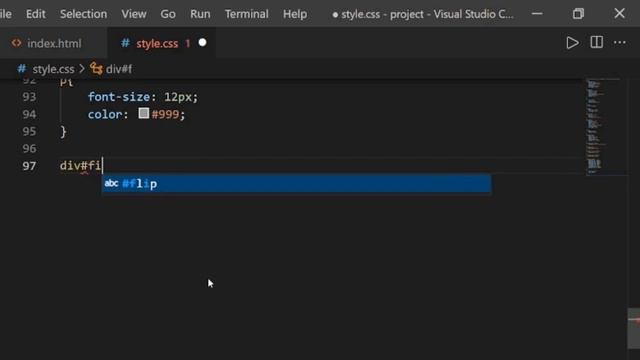This screenshot has width=640, height=360.
Task: Click the abc icon in the suggestion list
Action: pos(111,183)
